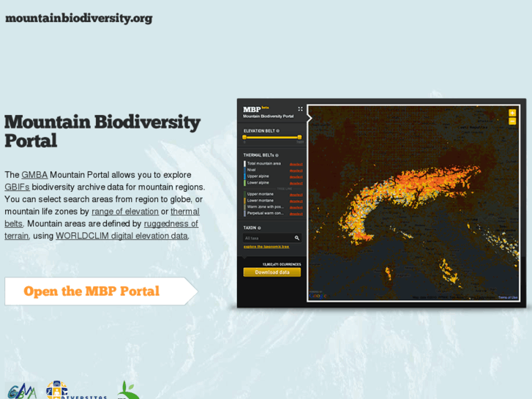
Task: Click the green leaf logo at bottom
Action: pos(128,390)
